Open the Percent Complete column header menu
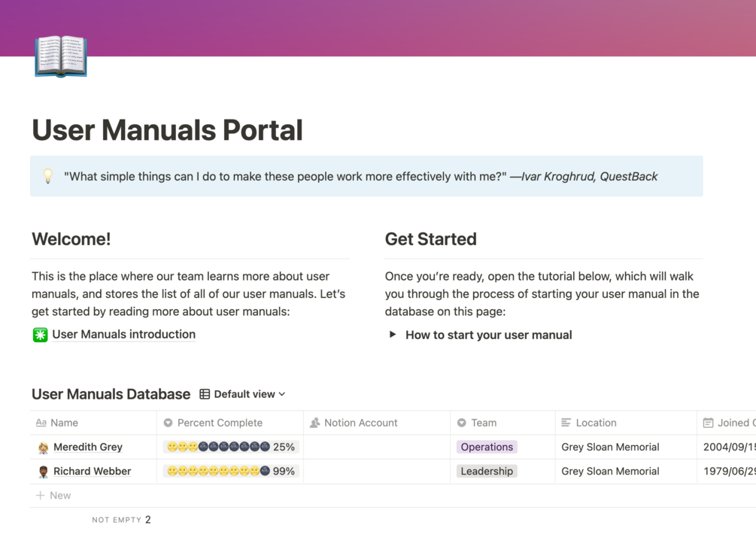This screenshot has height=543, width=756. (x=230, y=423)
